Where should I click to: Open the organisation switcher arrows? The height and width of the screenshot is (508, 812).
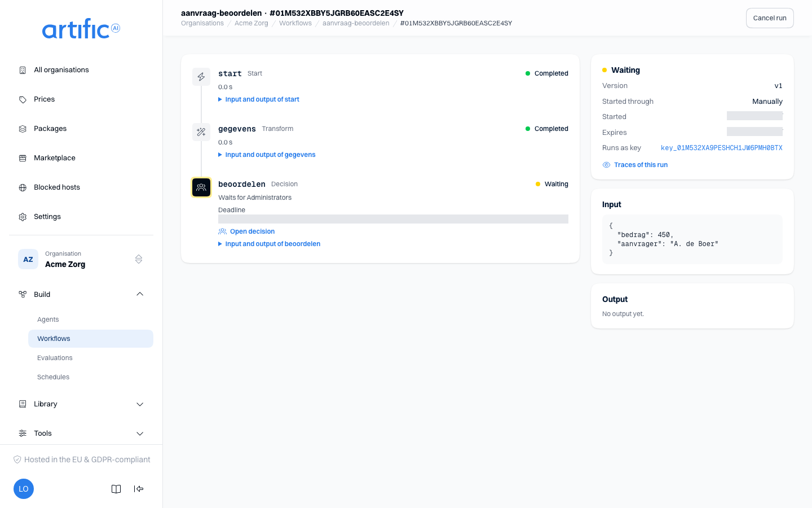tap(139, 259)
